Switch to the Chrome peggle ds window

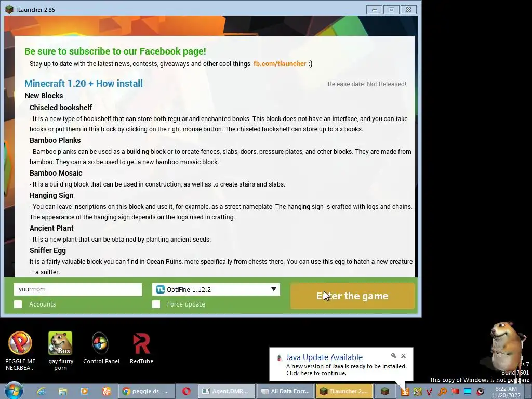pyautogui.click(x=146, y=391)
